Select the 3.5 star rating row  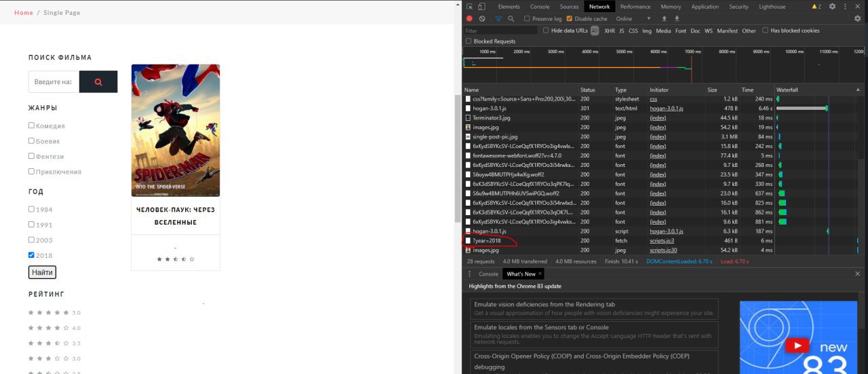[x=54, y=343]
